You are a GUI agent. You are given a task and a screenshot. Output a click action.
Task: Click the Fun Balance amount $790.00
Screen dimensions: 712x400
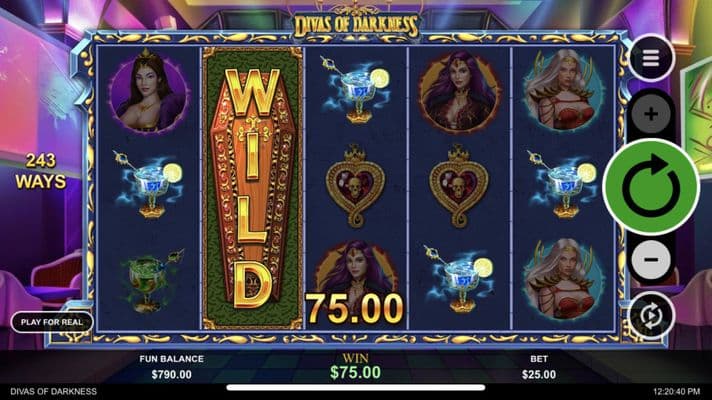click(171, 375)
